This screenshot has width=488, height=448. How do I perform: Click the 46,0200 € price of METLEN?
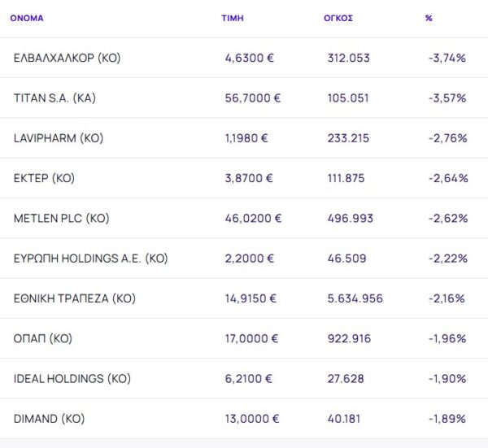(x=253, y=218)
